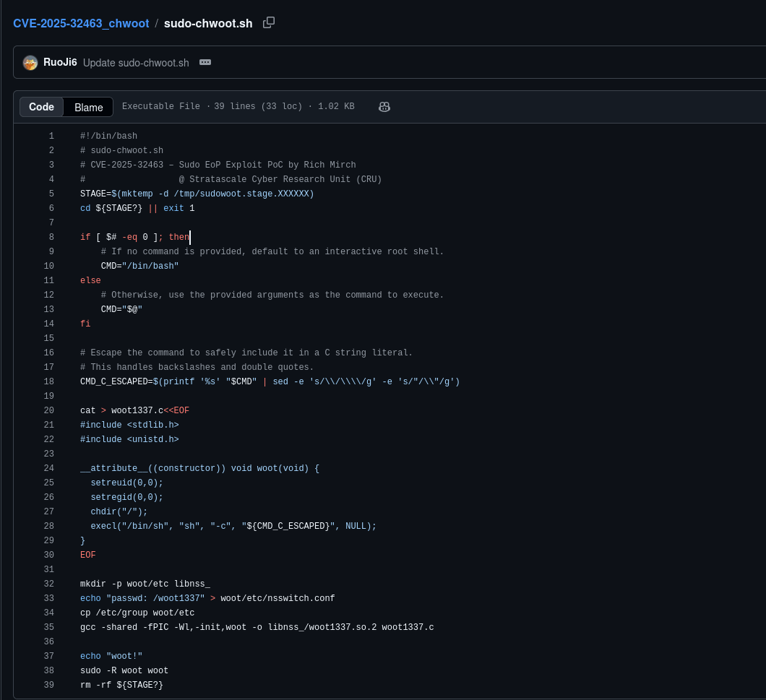The image size is (766, 700).
Task: Open RuoJi6 user avatar
Action: tap(30, 63)
